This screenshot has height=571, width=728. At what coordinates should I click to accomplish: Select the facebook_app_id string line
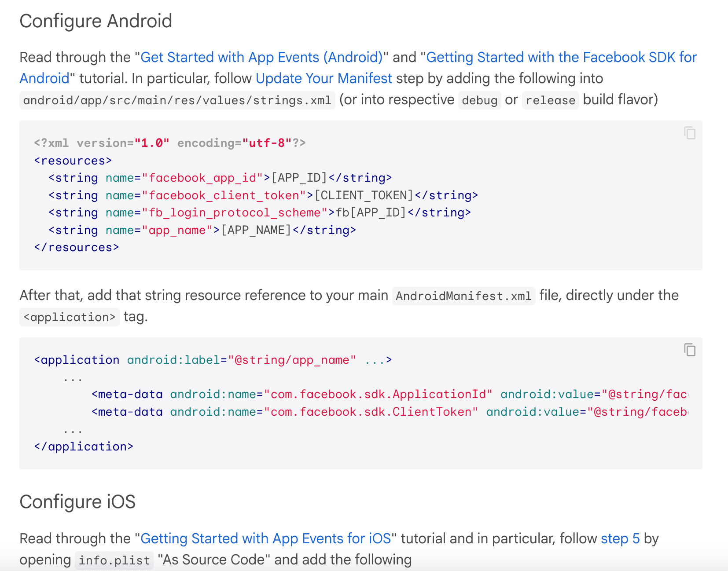tap(220, 178)
